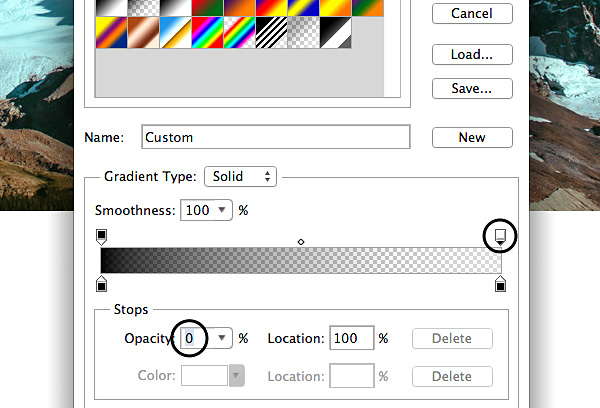Click the Save... button

coord(472,88)
